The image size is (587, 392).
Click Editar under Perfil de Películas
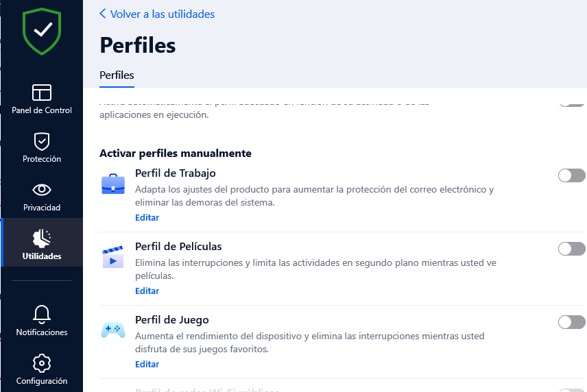147,291
